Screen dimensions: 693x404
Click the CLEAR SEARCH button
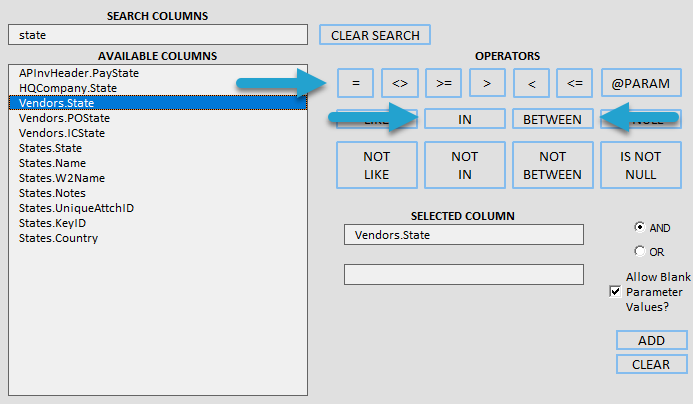click(x=375, y=35)
